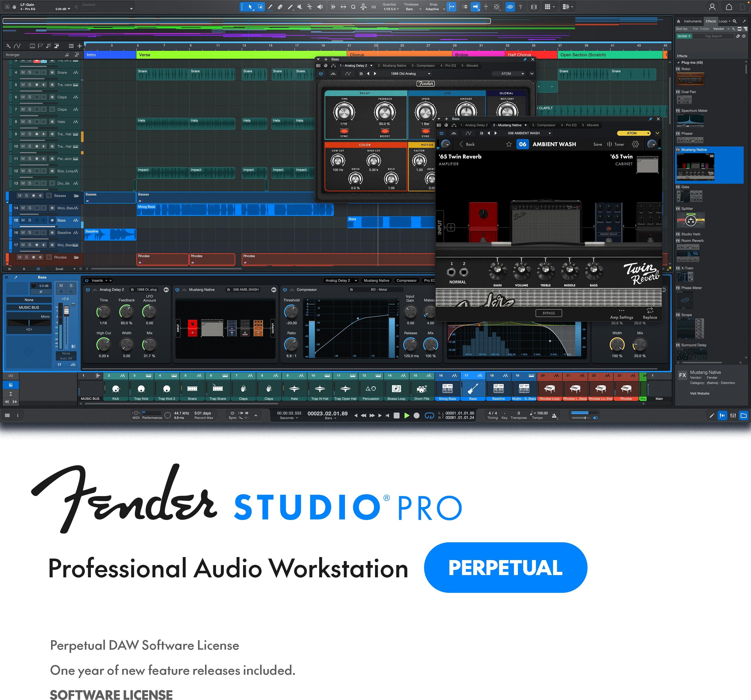The width and height of the screenshot is (751, 700).
Task: Solo the Snare track on track 4
Action: 30,73
